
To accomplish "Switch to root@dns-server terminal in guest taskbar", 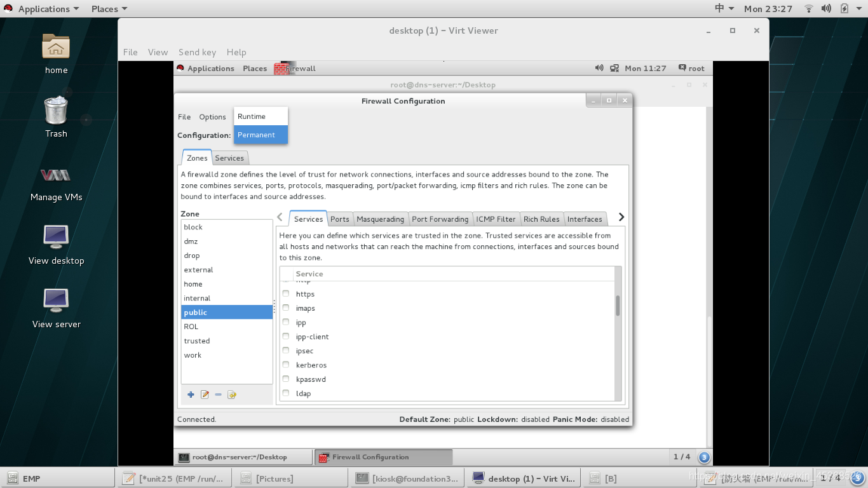I will [x=243, y=457].
